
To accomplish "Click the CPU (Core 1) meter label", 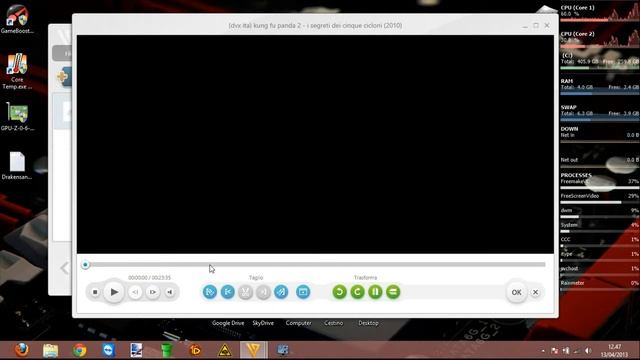I will coord(578,8).
